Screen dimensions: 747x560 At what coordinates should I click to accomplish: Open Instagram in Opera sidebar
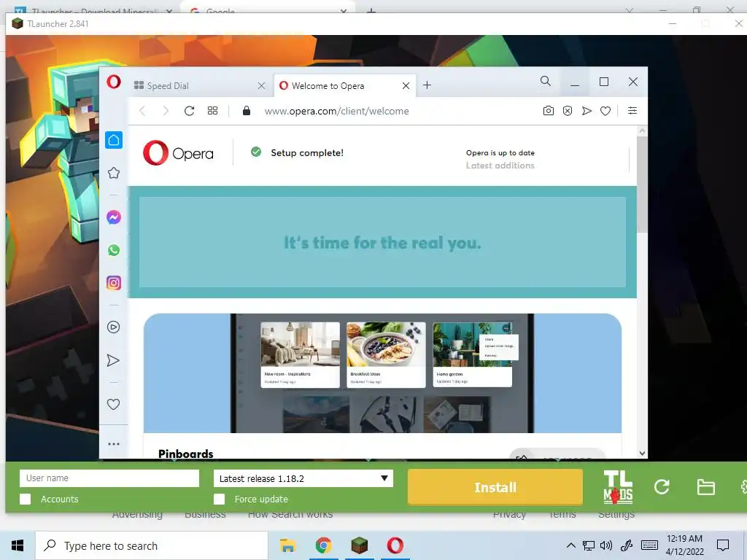tap(113, 283)
